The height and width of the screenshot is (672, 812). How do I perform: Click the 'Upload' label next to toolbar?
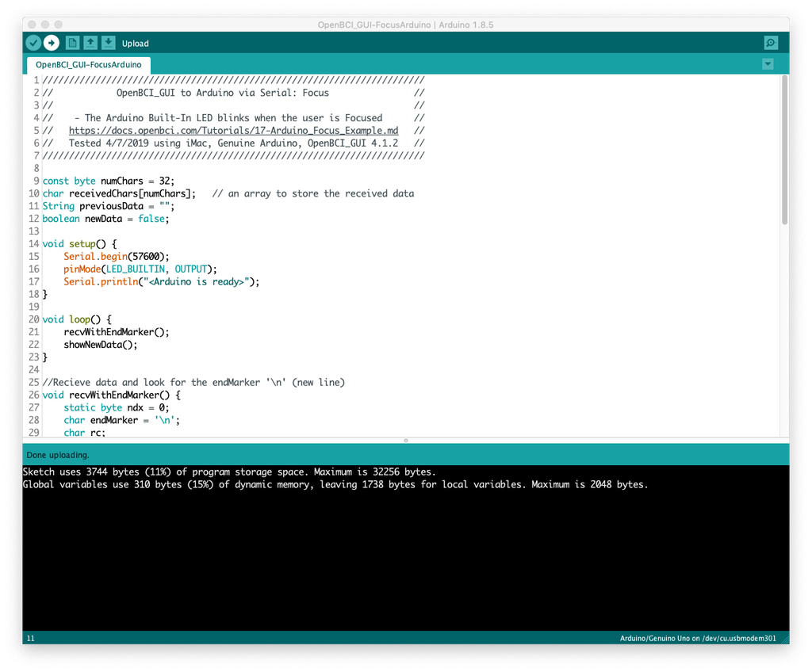pos(135,44)
